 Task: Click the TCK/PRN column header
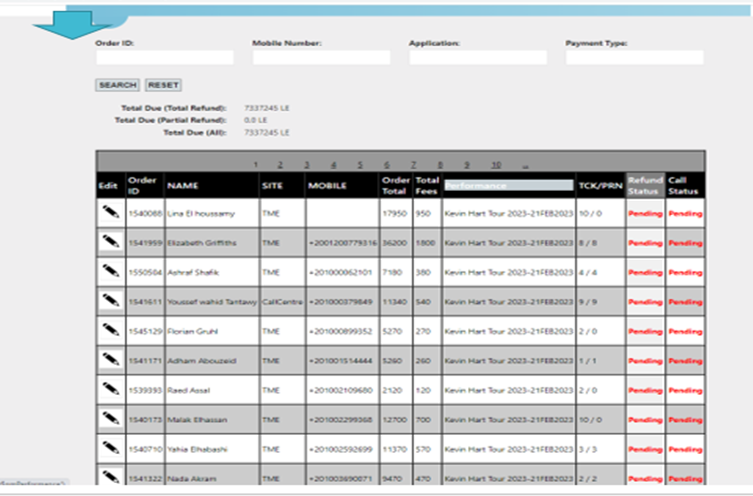click(x=600, y=186)
